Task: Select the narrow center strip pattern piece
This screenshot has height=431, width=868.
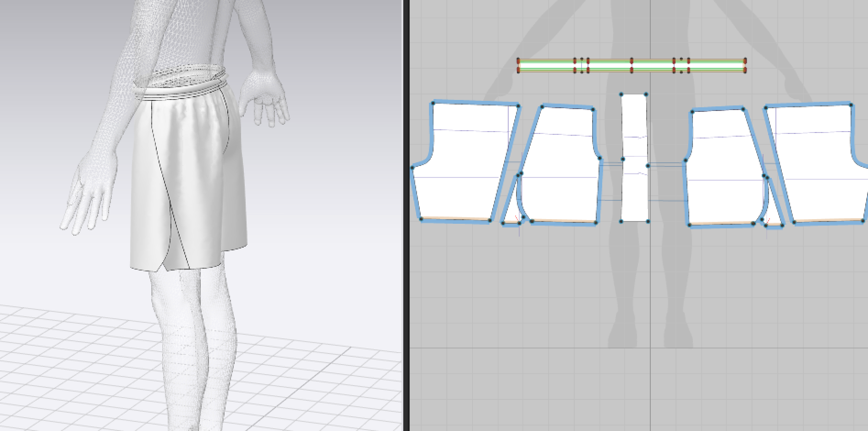Action: tap(634, 158)
